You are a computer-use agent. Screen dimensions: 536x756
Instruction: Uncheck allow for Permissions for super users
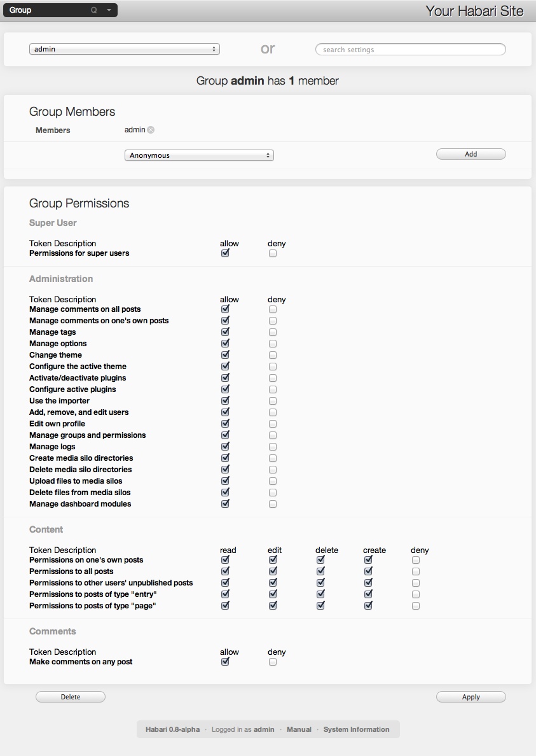coord(225,253)
